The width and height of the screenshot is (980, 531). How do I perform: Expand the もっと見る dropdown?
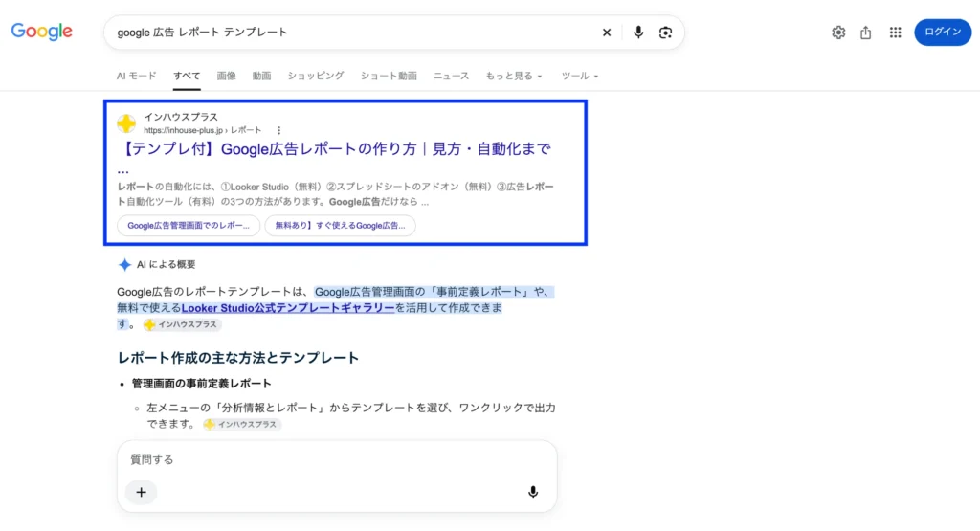(x=514, y=76)
